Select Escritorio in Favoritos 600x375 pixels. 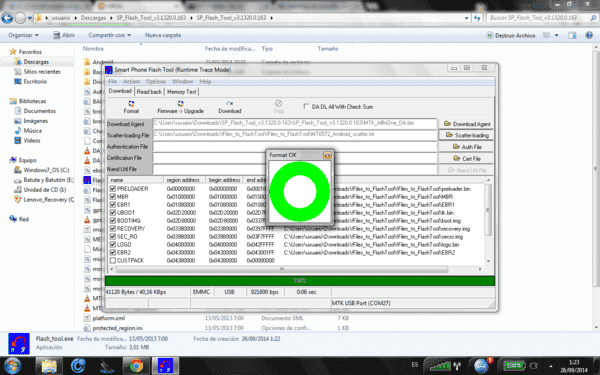coord(30,82)
